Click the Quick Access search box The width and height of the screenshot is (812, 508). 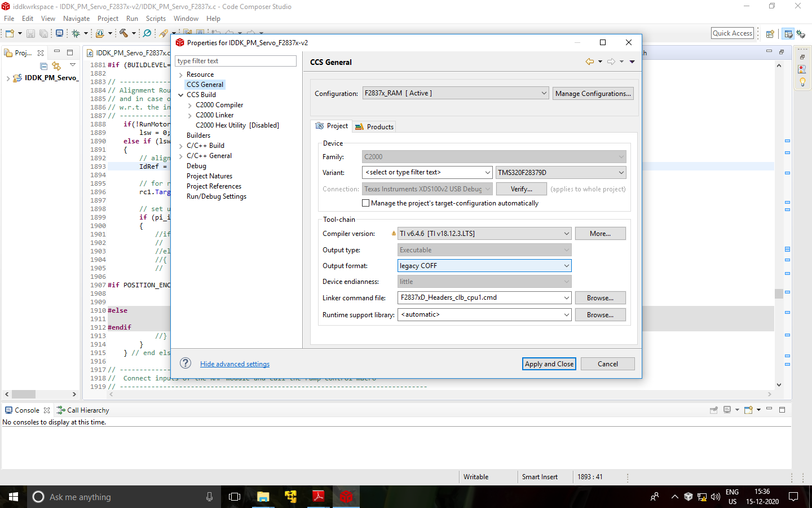[x=732, y=33]
